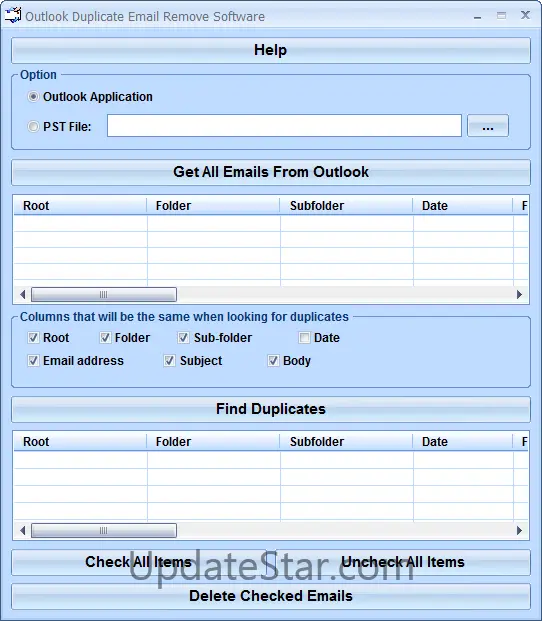
Task: Click the Uncheck All Items button
Action: [403, 562]
